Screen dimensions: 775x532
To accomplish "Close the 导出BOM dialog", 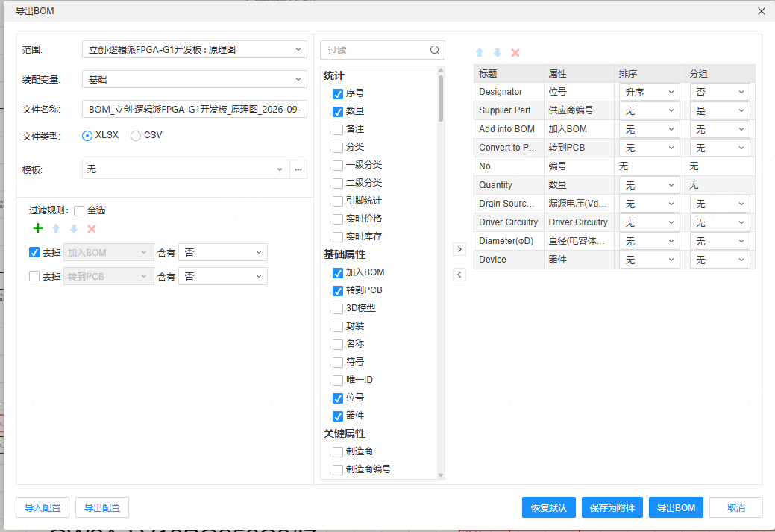I will pos(761,11).
